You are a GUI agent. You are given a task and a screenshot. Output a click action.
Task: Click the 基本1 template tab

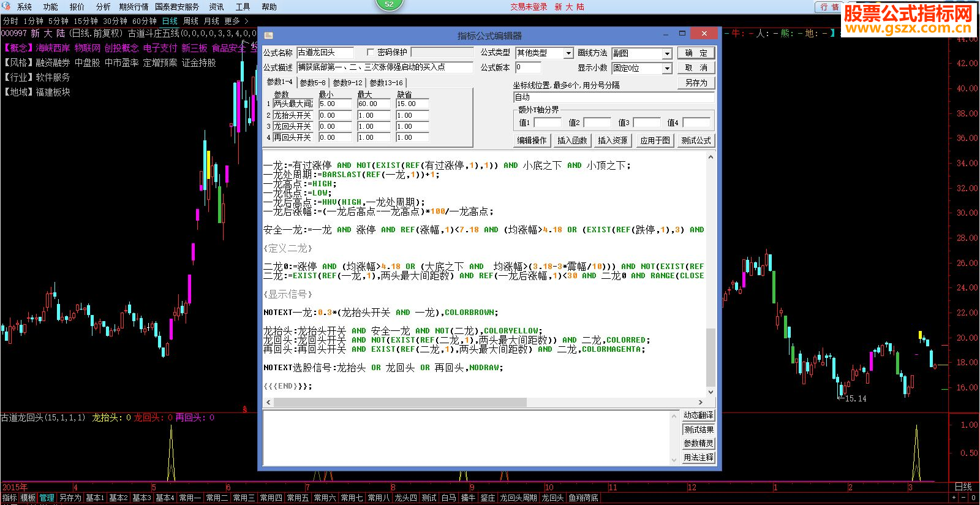point(95,498)
